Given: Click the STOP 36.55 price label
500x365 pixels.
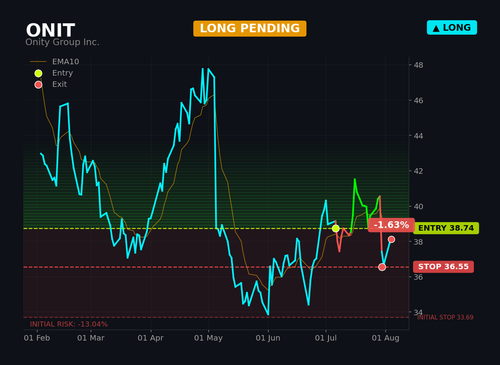Looking at the screenshot, I should click(x=443, y=267).
